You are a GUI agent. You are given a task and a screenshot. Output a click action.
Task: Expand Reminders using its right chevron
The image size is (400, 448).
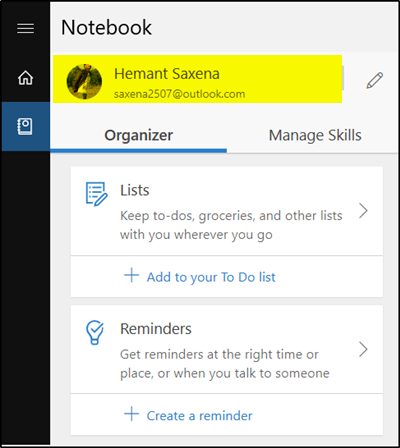click(363, 349)
